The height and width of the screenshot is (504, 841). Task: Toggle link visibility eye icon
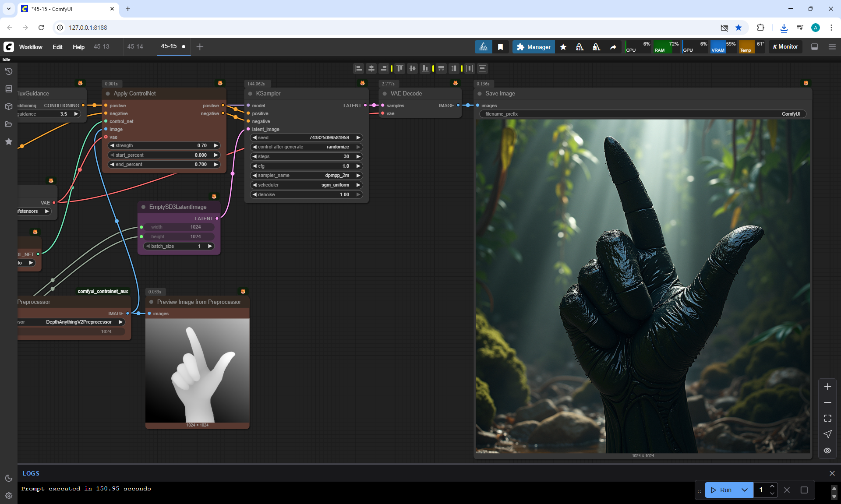827,450
